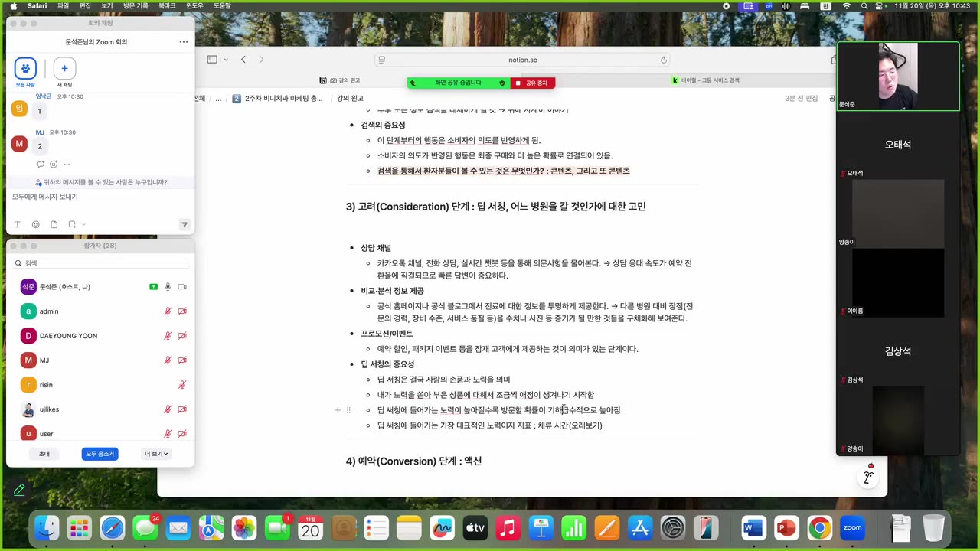980x551 pixels.
Task: Click the green share icon beside 문석준
Action: tap(154, 286)
